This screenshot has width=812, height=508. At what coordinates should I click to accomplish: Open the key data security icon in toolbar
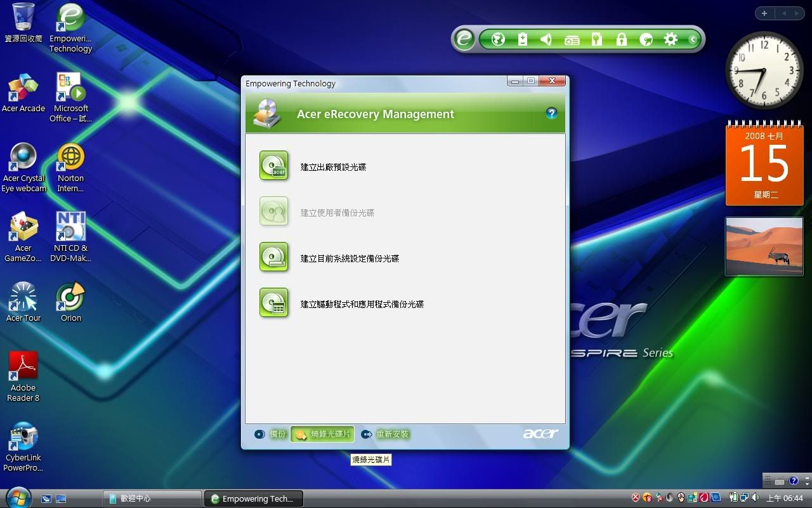pos(596,39)
